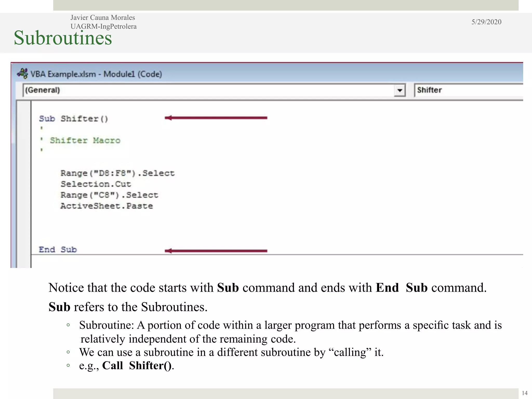Screen dimensions: 532x399
Task: Open the (General) object dropdown arrow
Action: click(400, 90)
